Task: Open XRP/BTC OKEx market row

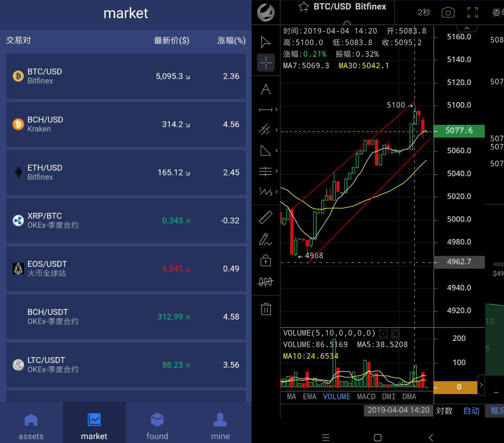Action: click(126, 220)
